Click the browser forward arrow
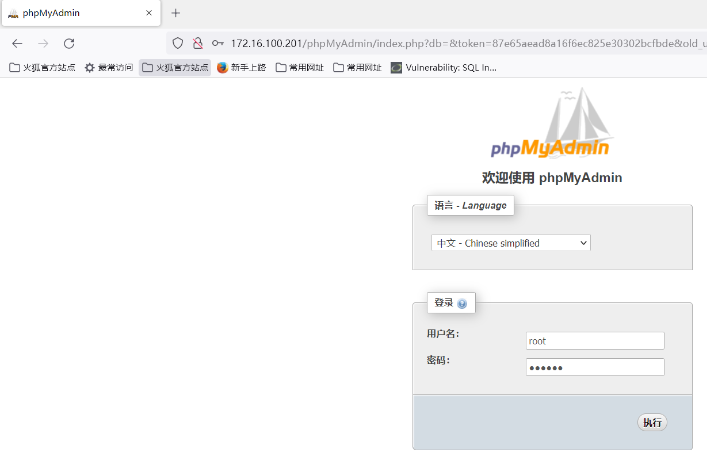 point(43,43)
